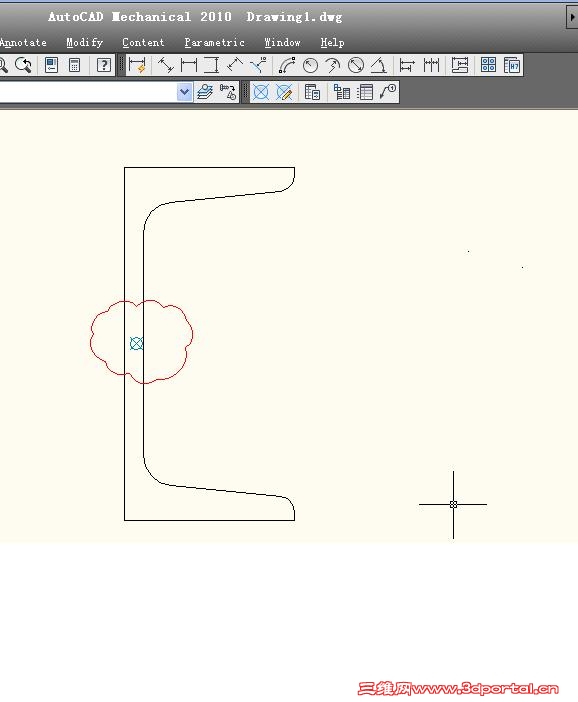Select the Angular dimension tool
The image size is (578, 702).
[x=379, y=65]
